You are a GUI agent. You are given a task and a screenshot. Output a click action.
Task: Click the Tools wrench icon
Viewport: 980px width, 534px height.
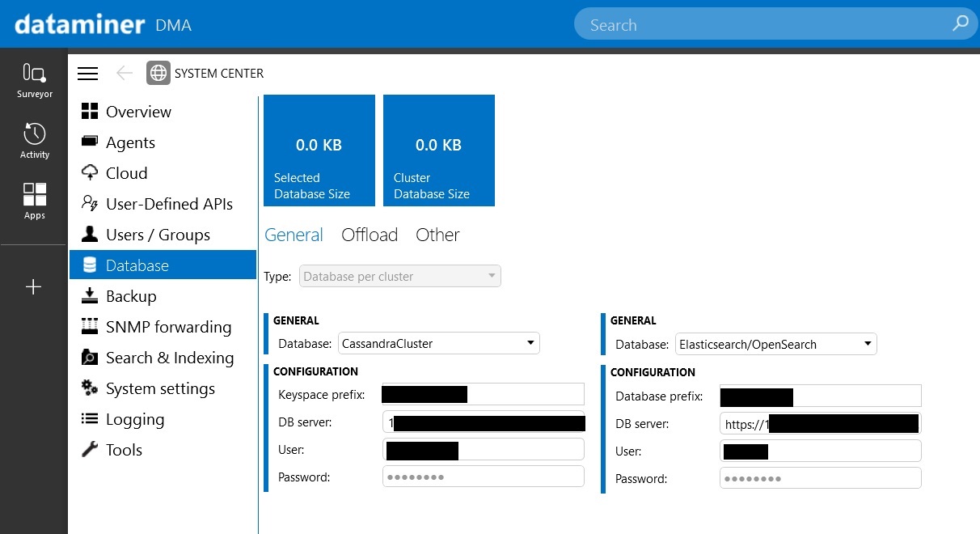[x=90, y=449]
